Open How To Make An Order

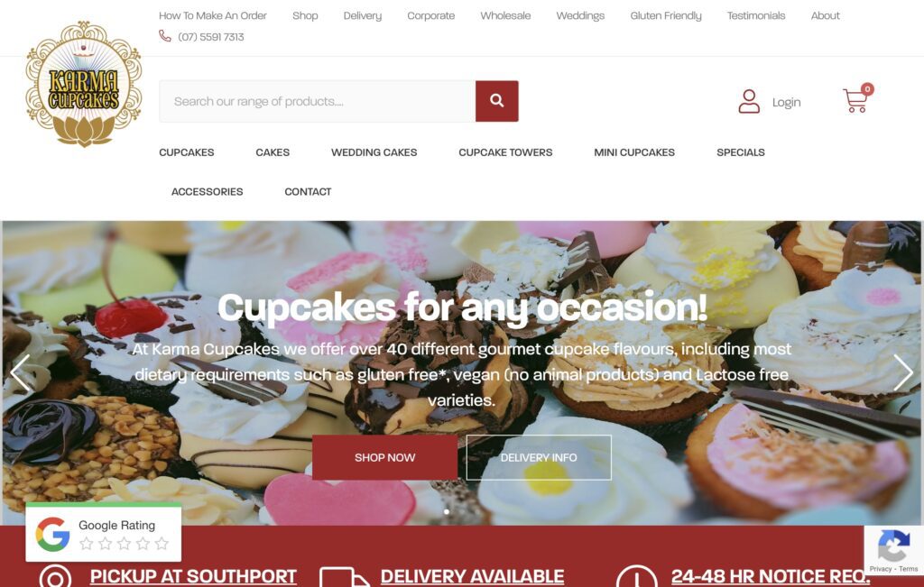[x=213, y=16]
